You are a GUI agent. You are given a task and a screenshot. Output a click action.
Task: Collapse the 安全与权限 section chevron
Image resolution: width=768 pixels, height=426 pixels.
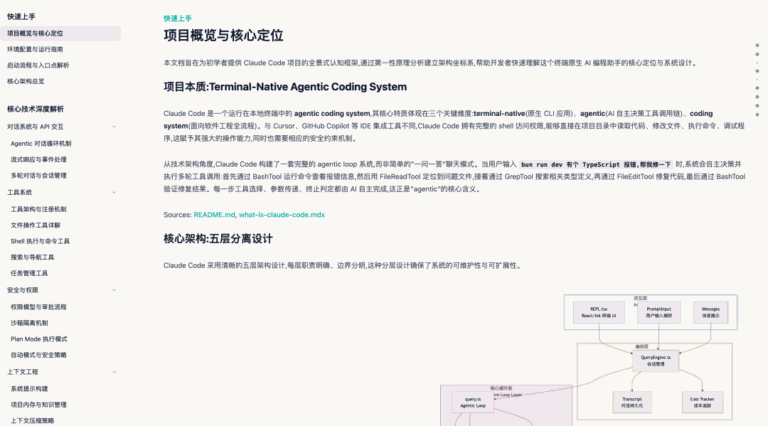[x=114, y=290]
